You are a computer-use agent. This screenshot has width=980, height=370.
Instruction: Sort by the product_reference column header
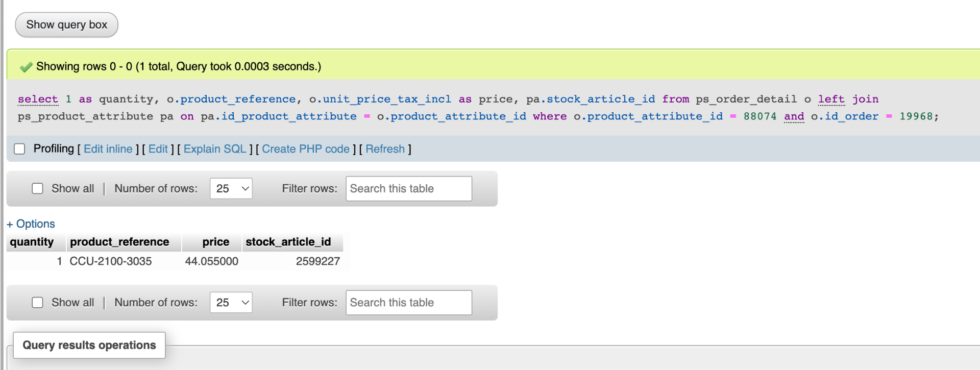pos(119,242)
